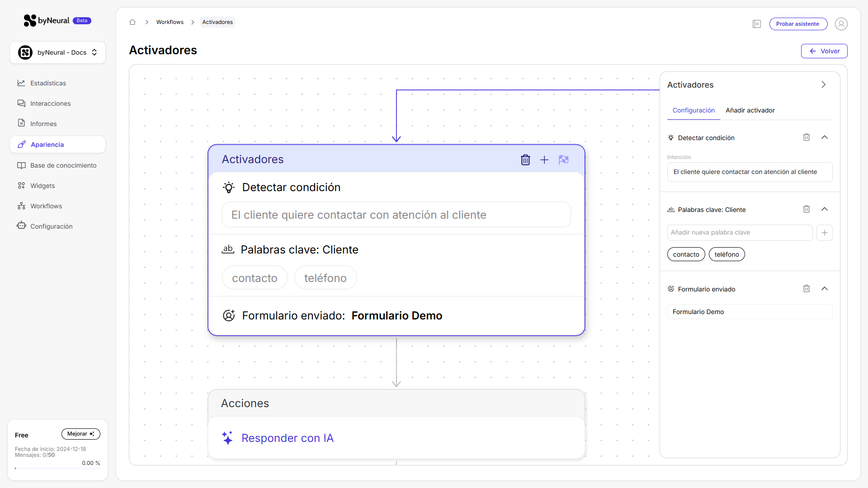
Task: Collapse the Detectar condición section
Action: click(x=824, y=137)
